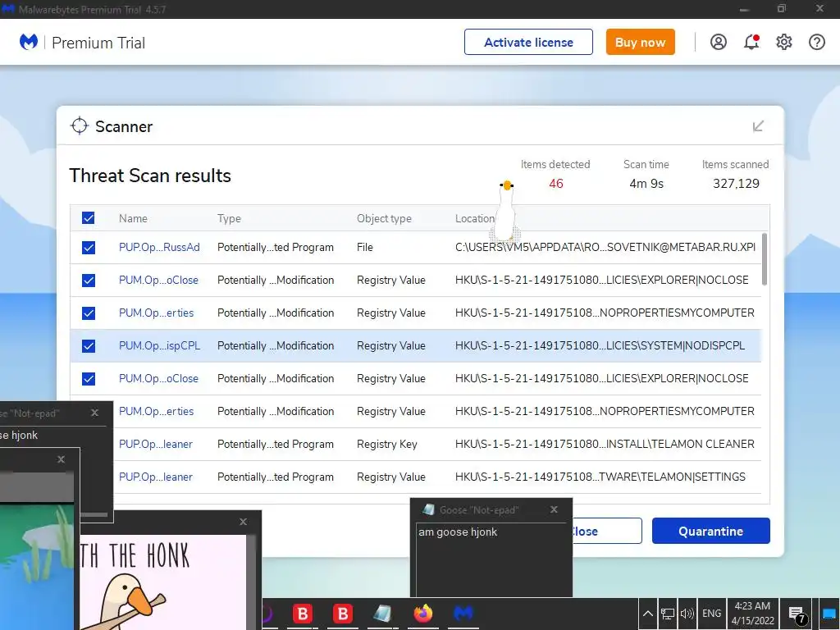Viewport: 840px width, 630px height.
Task: Open the first red B taskbar icon
Action: [303, 614]
